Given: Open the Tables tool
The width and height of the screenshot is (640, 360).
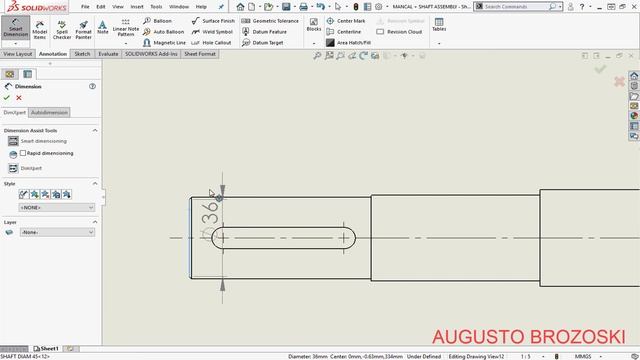Looking at the screenshot, I should pos(439,24).
